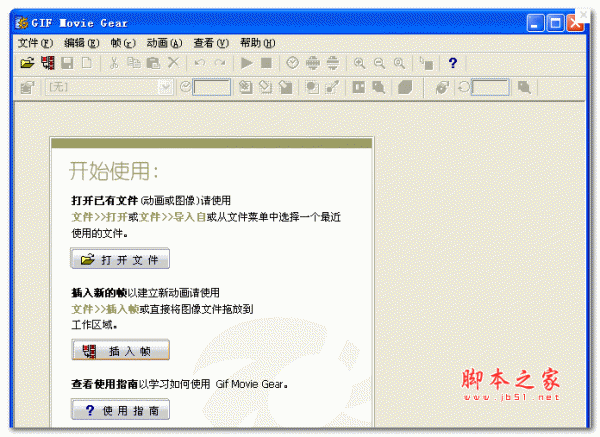Play the animation preview

246,63
